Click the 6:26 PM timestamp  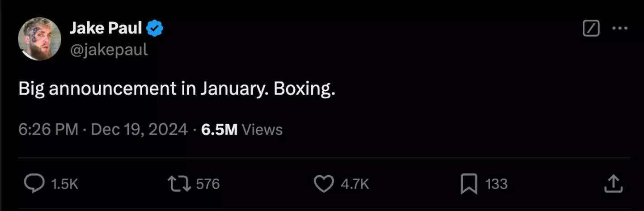(x=48, y=130)
